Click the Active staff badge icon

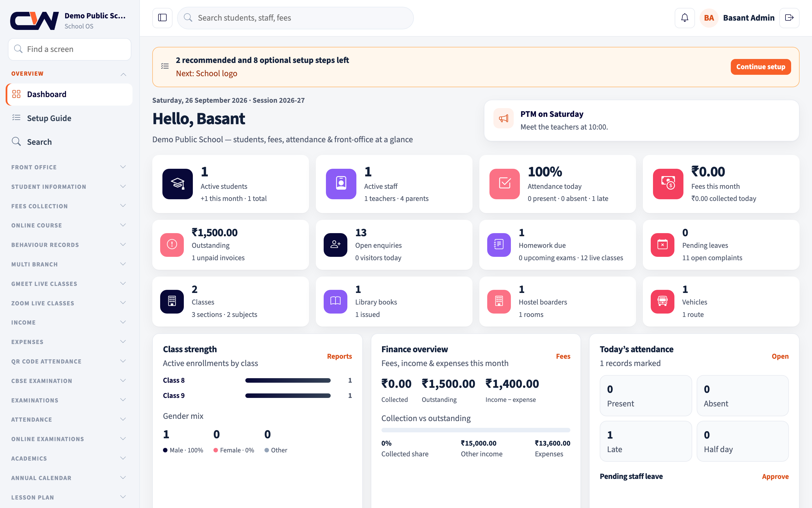(341, 184)
